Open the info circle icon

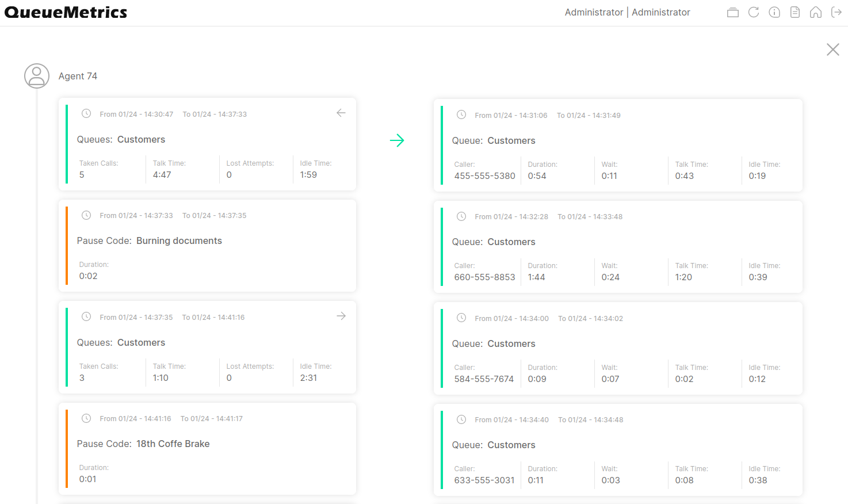click(x=774, y=13)
